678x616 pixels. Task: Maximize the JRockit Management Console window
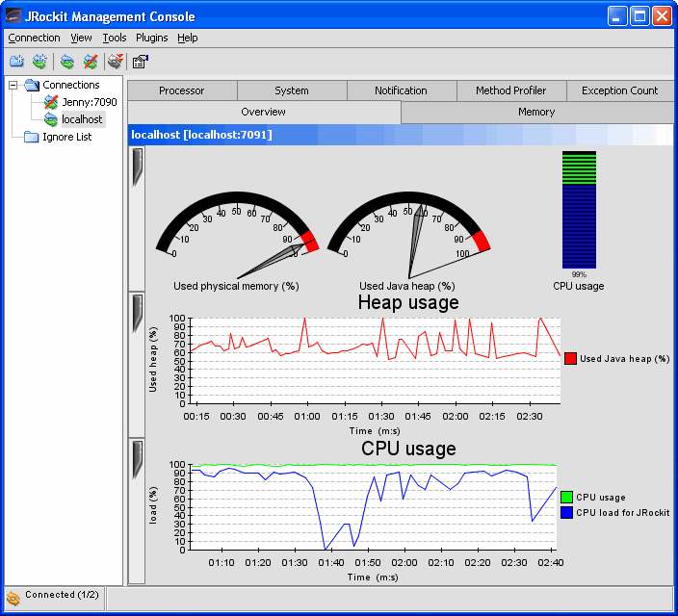tap(639, 16)
